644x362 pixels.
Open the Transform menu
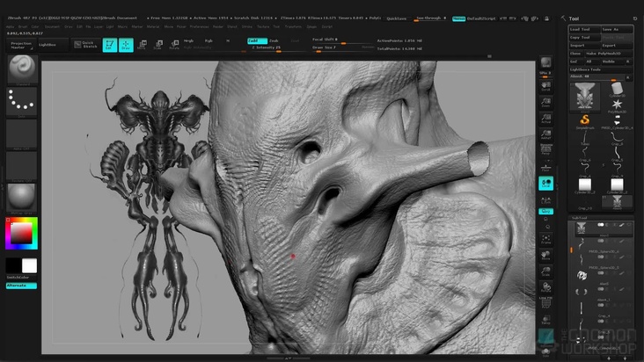pos(293,26)
